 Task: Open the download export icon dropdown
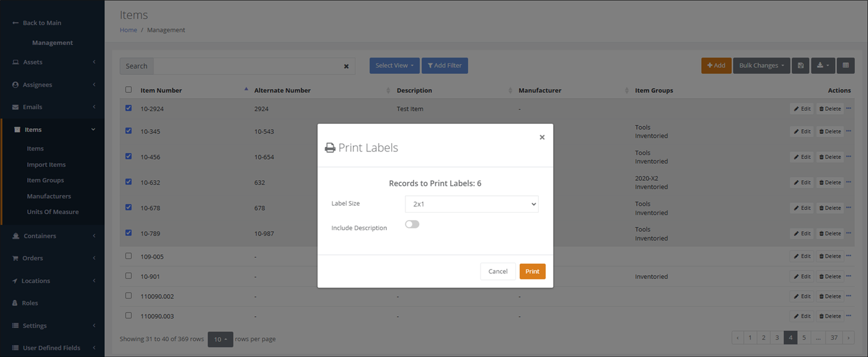(823, 66)
